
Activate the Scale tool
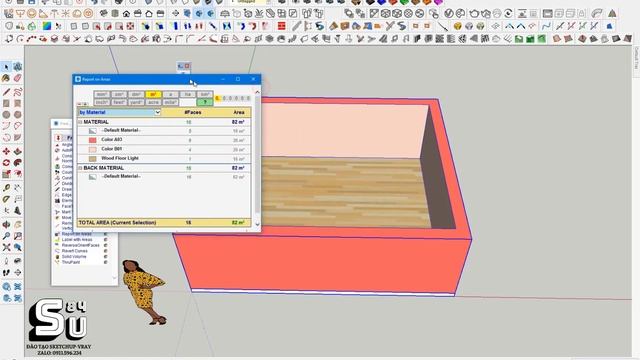tap(6, 174)
